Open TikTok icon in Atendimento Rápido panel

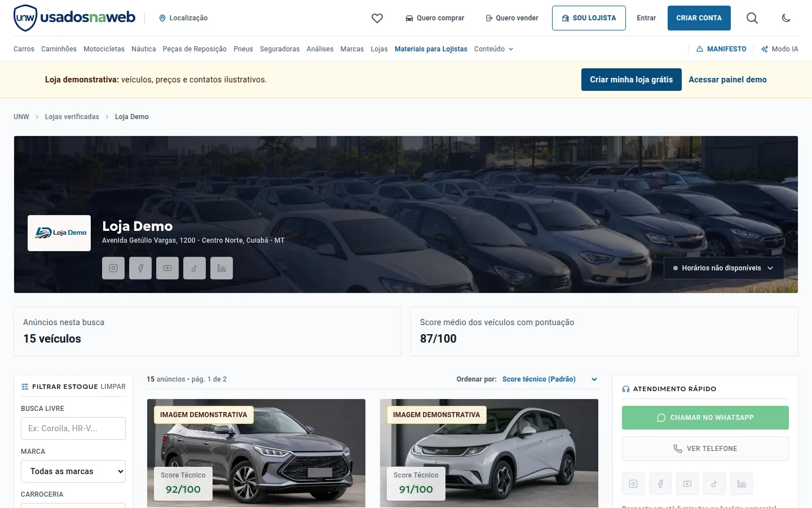tap(714, 484)
